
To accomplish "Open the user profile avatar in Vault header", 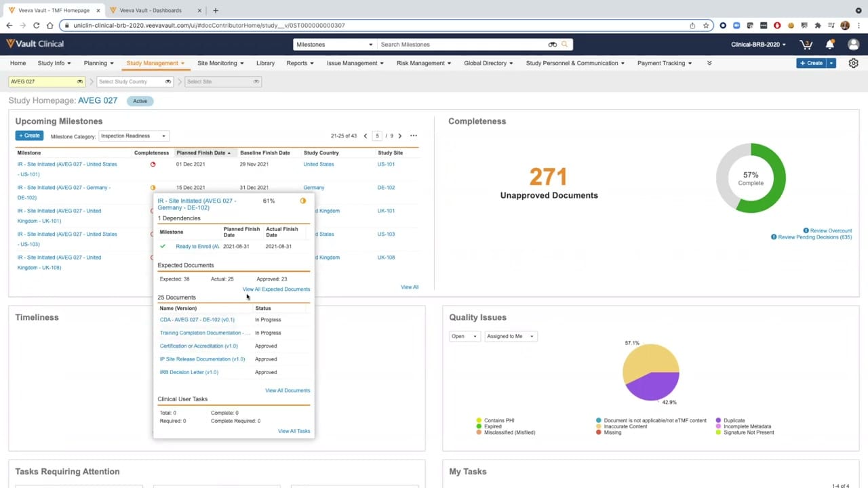I will pos(853,44).
